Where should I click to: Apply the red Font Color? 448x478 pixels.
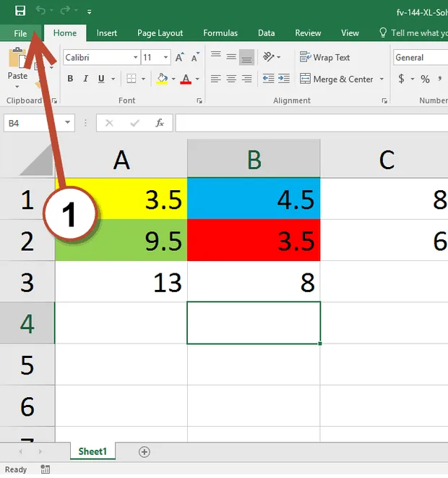click(186, 79)
